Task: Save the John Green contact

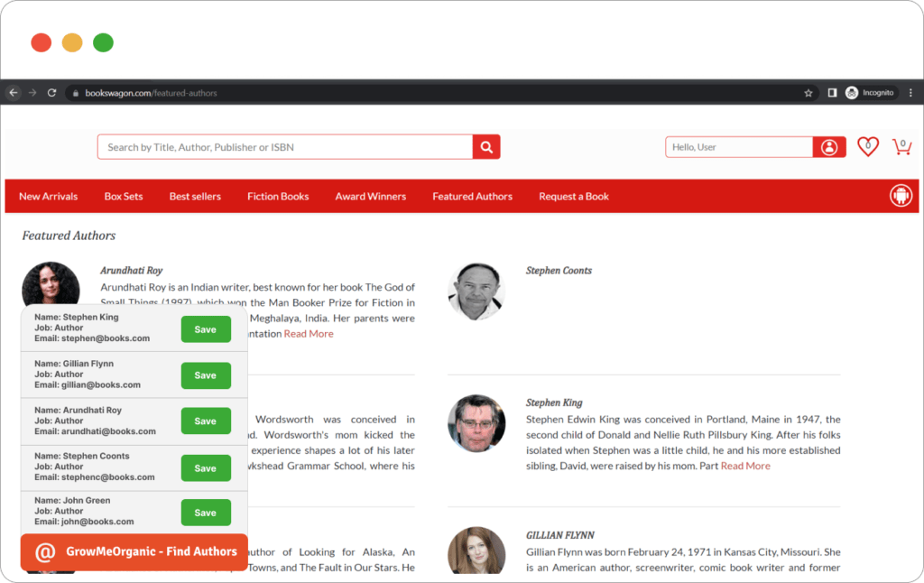Action: [x=206, y=513]
